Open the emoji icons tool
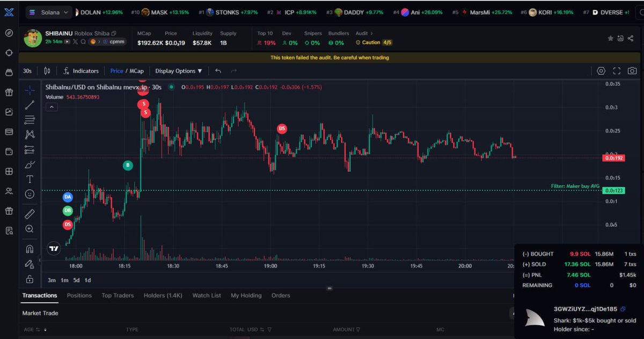The image size is (644, 339). [30, 194]
